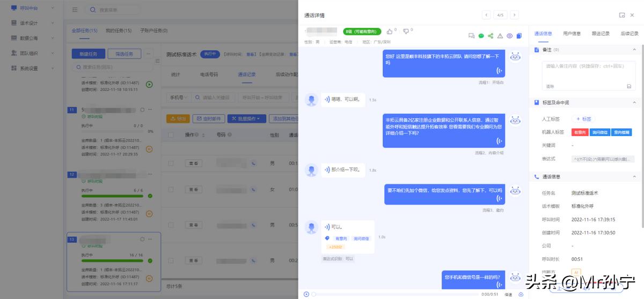Click the 倍速 playback speed control

point(509,294)
